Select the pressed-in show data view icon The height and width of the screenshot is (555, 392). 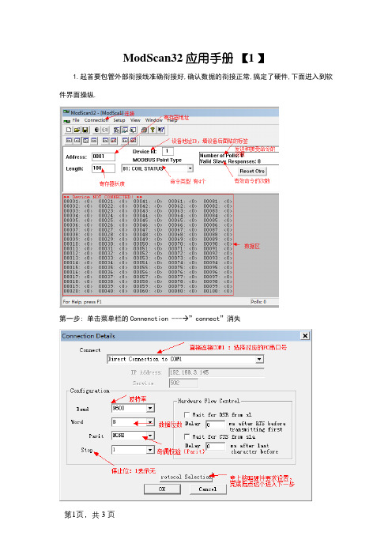125,130
